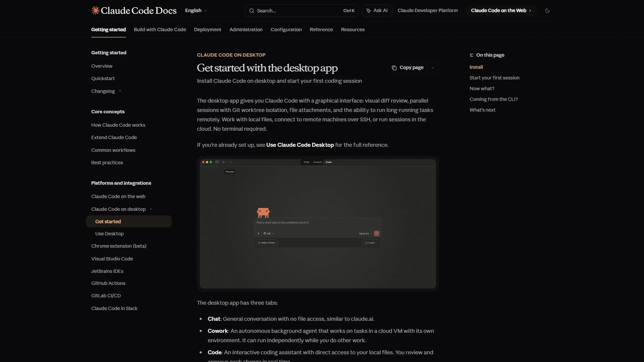Open GitHub Actions page
Viewport: 644px width, 362px height.
click(x=108, y=283)
